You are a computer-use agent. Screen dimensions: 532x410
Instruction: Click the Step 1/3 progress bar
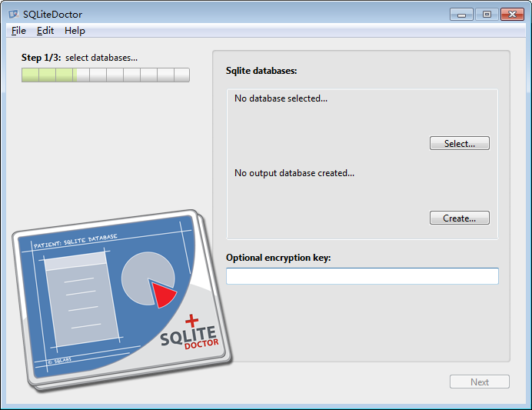105,75
